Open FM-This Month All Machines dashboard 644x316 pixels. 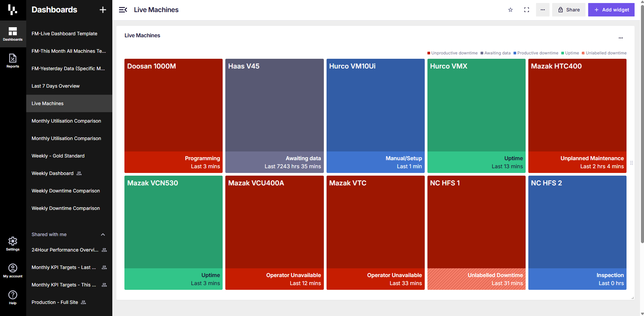[x=69, y=51]
